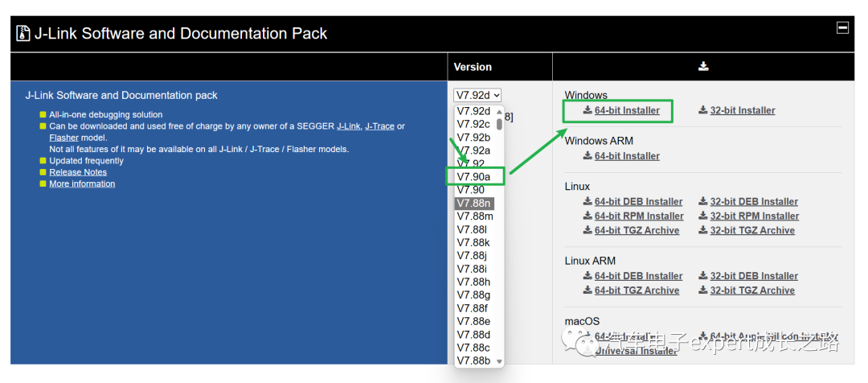Image resolution: width=868 pixels, height=383 pixels.
Task: Download the Linux 64-bit RPM Installer
Action: 639,216
